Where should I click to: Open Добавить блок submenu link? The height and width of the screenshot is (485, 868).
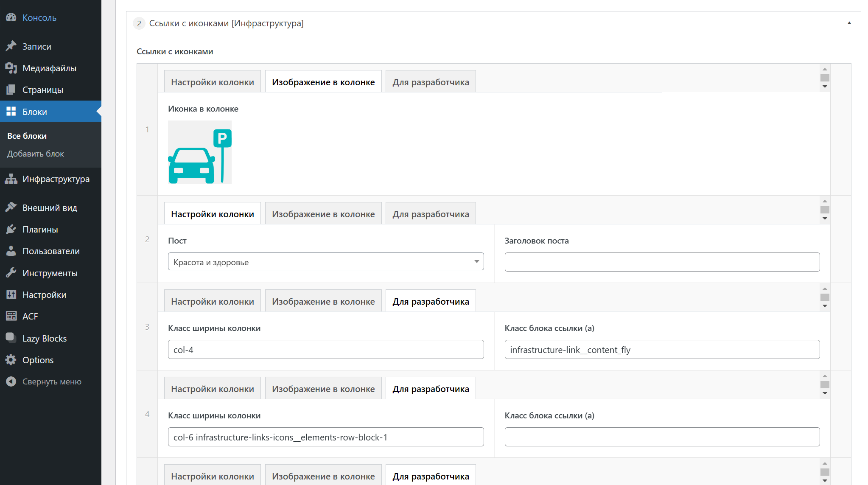tap(36, 154)
